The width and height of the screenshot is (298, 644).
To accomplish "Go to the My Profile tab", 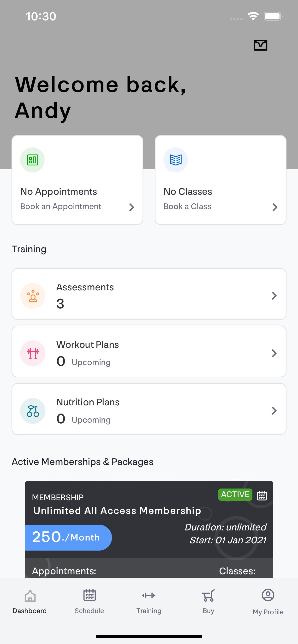I will coord(268,602).
